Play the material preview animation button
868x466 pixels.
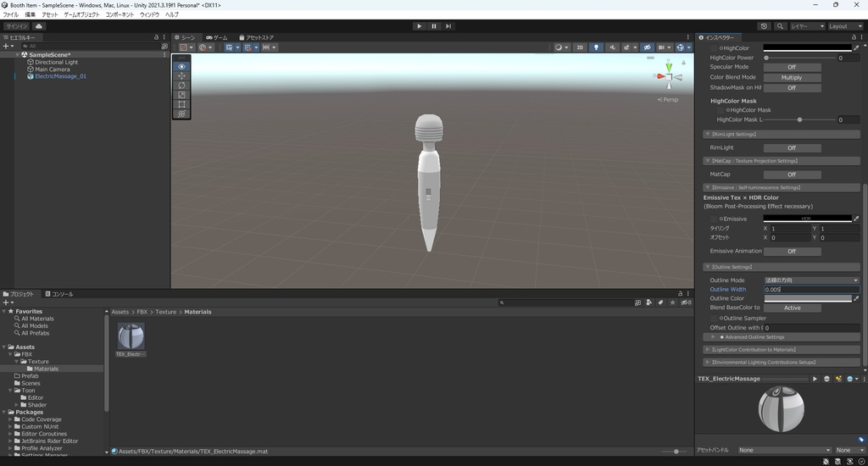pyautogui.click(x=815, y=379)
